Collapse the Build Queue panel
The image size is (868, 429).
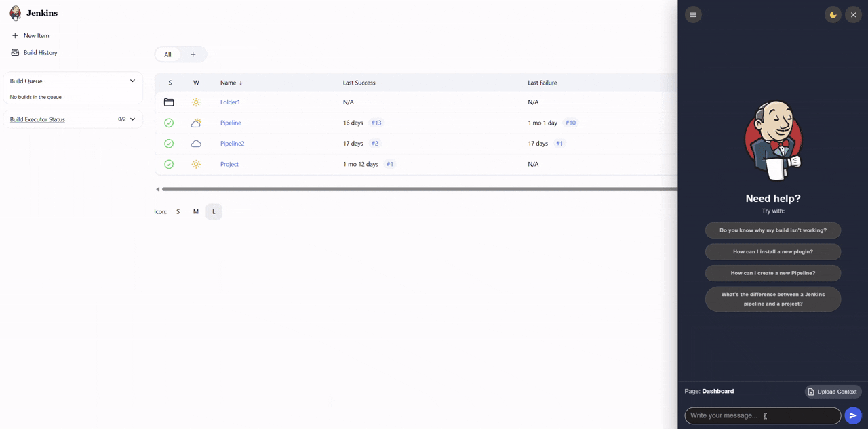(132, 81)
